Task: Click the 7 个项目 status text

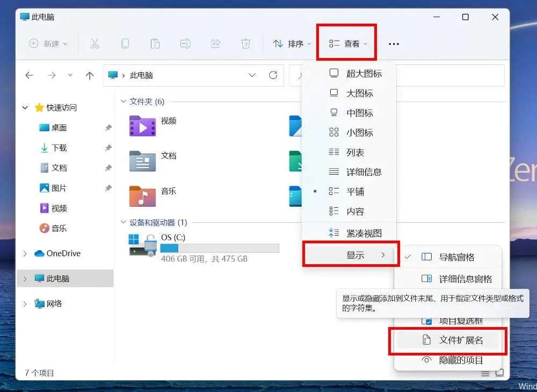Action: pos(39,373)
